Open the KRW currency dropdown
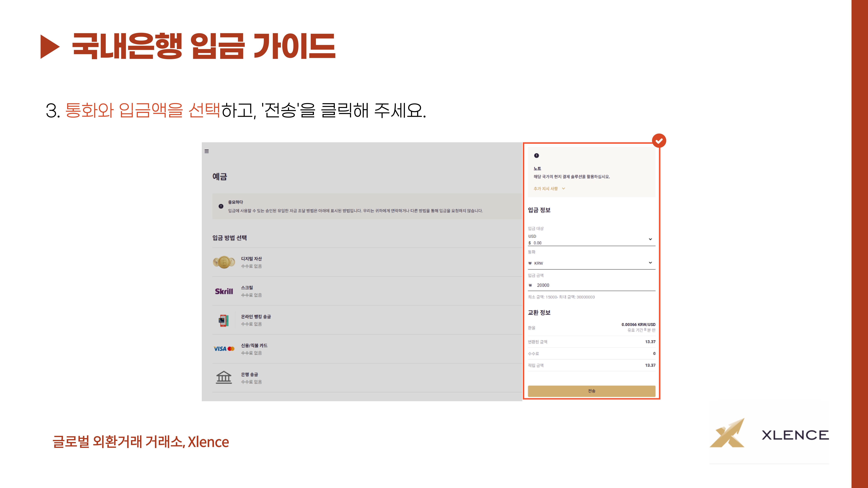The height and width of the screenshot is (488, 868). [x=591, y=263]
